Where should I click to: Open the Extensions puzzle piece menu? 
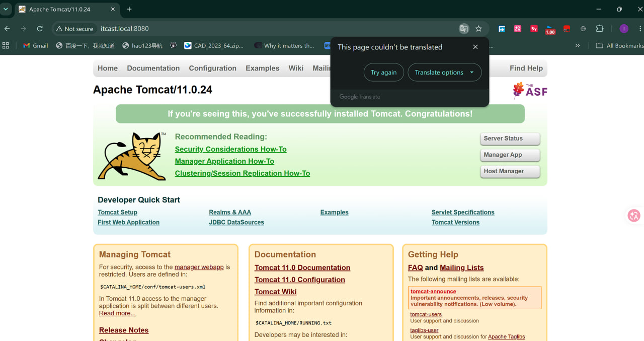tap(599, 29)
